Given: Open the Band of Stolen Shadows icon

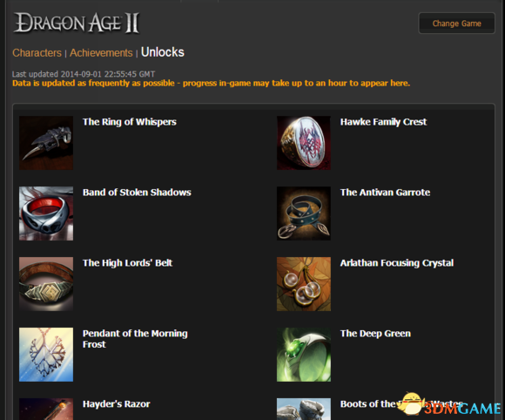Looking at the screenshot, I should [46, 213].
